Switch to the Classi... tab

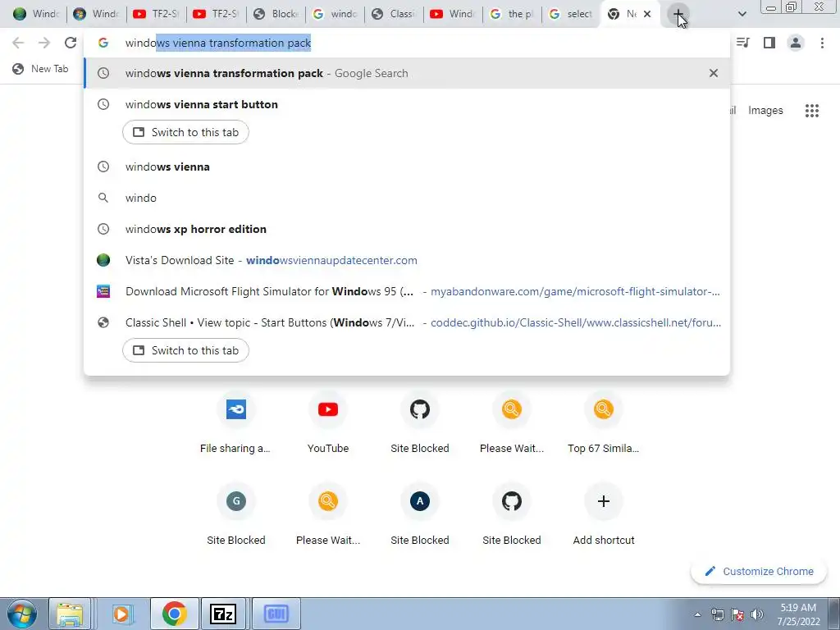[x=394, y=14]
